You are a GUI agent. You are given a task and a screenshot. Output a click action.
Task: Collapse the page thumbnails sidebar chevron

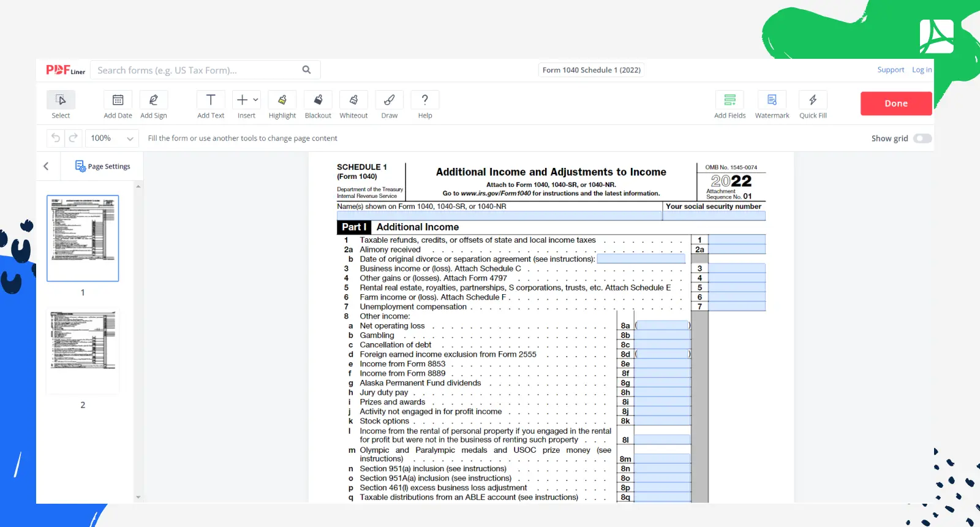[46, 166]
